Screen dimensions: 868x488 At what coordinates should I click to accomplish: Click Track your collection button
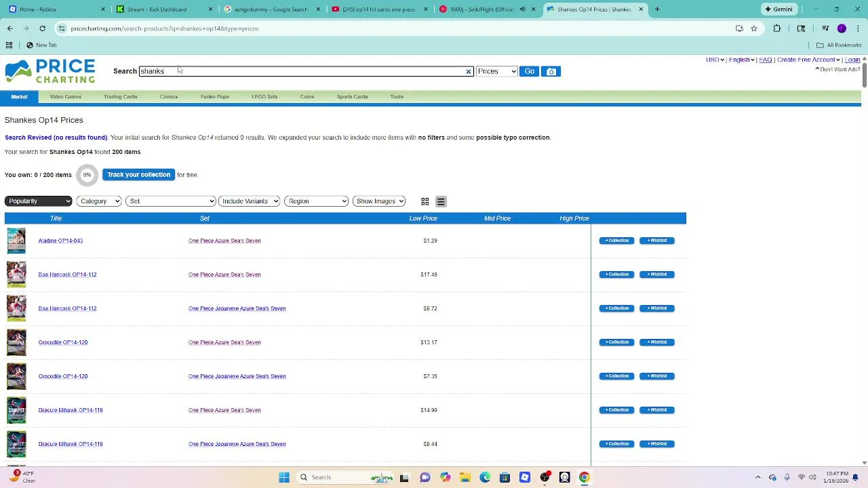pos(138,175)
